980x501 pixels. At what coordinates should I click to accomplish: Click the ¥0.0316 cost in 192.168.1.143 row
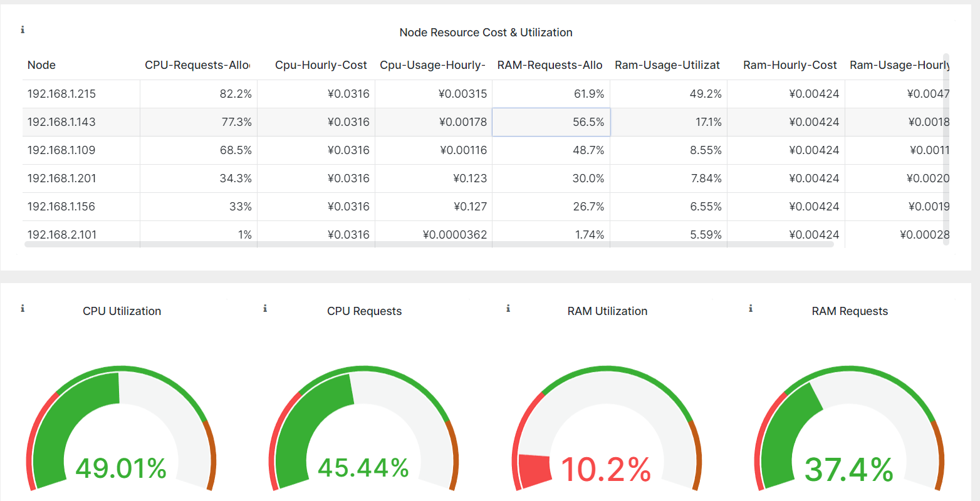pyautogui.click(x=316, y=122)
